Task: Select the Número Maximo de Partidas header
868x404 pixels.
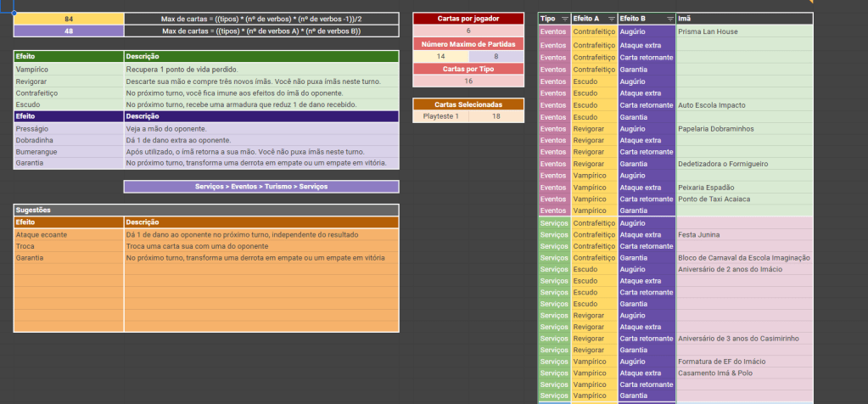Action: (468, 43)
